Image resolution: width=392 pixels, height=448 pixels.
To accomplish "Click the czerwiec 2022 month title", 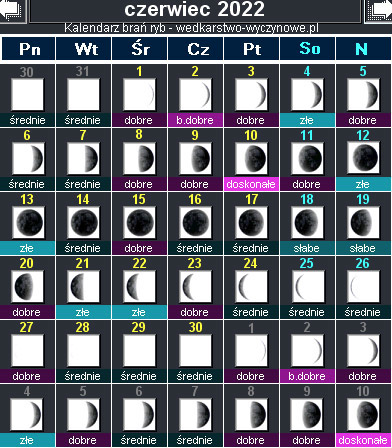I will (x=195, y=9).
